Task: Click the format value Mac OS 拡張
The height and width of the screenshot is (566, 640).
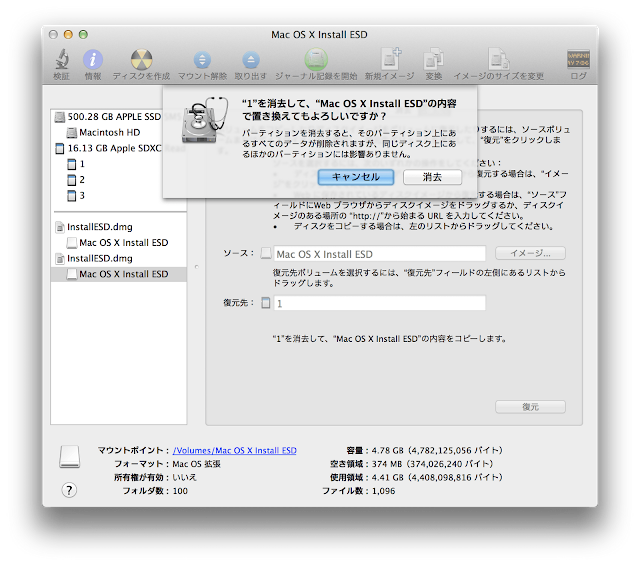Action: pyautogui.click(x=196, y=464)
